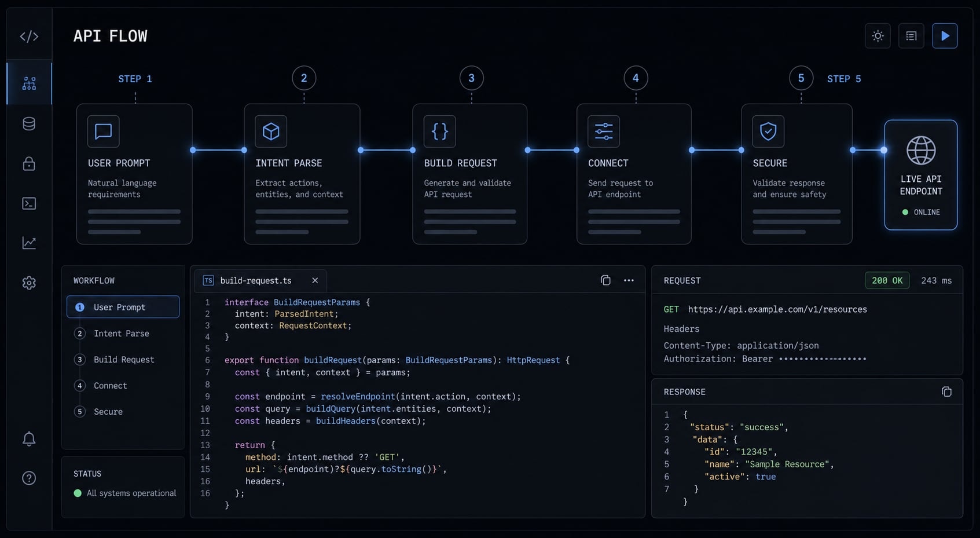This screenshot has height=538, width=980.
Task: Click the STEP 5 label
Action: pyautogui.click(x=844, y=79)
